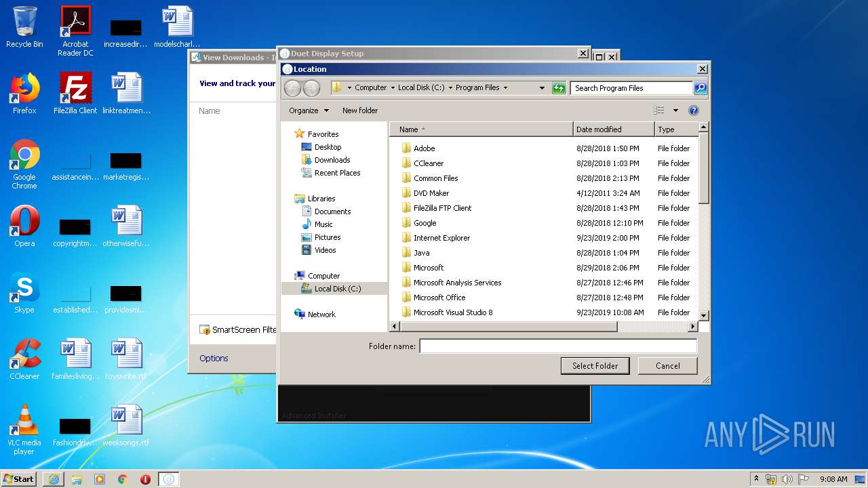Click the search magnifier icon

point(701,88)
